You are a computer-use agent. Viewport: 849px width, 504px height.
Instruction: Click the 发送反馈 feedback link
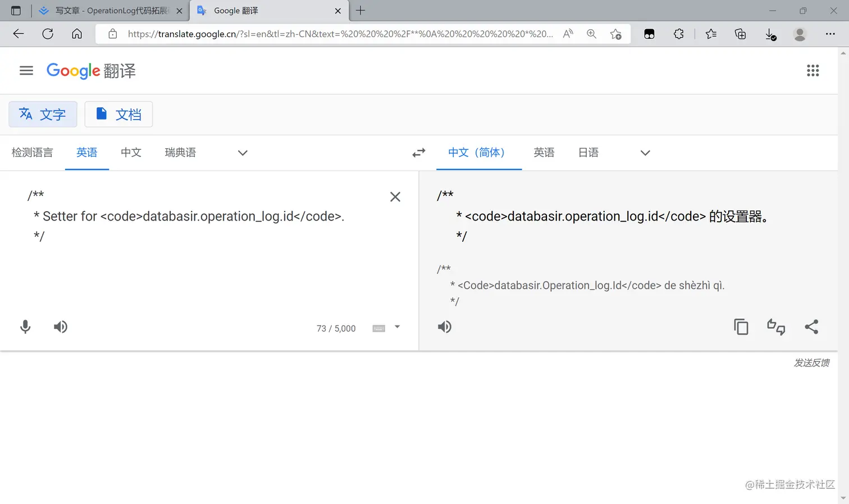point(811,363)
